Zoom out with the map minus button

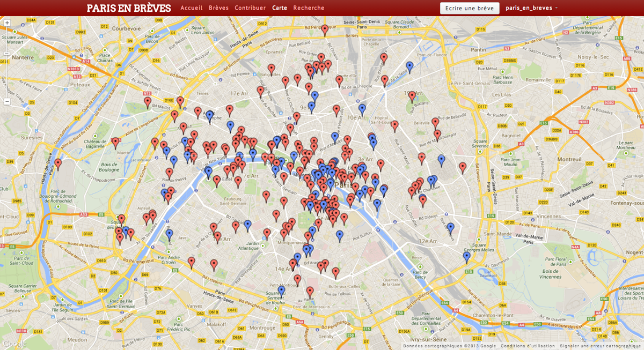(7, 101)
